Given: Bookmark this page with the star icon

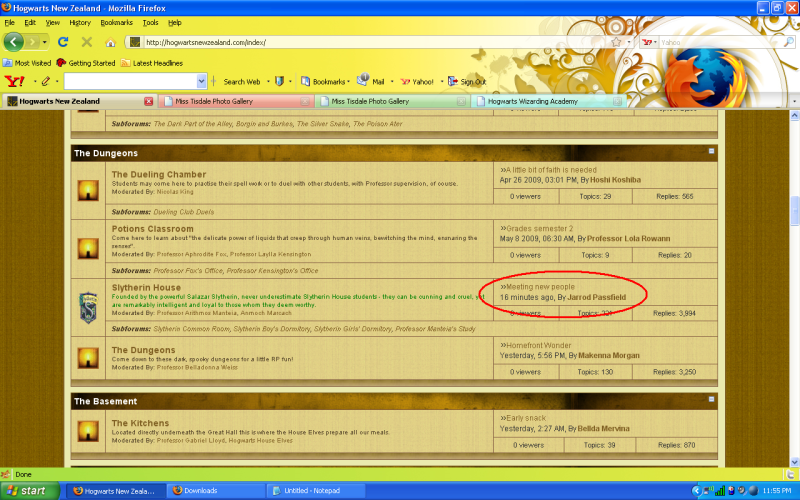Looking at the screenshot, I should coord(616,42).
